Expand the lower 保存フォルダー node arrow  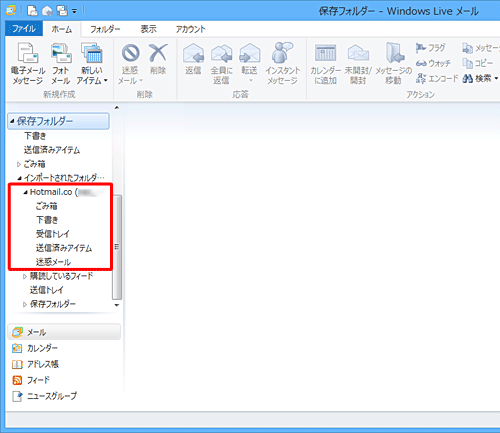[x=25, y=304]
